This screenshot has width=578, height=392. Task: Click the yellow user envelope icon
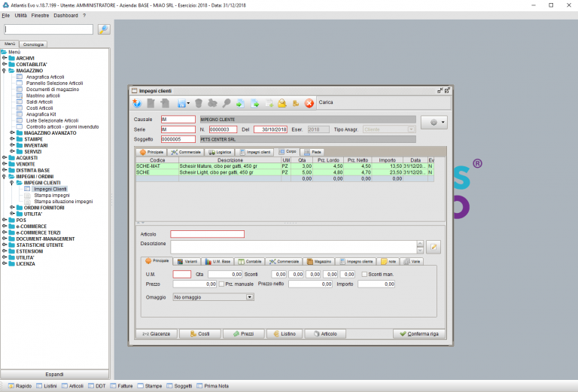point(282,103)
